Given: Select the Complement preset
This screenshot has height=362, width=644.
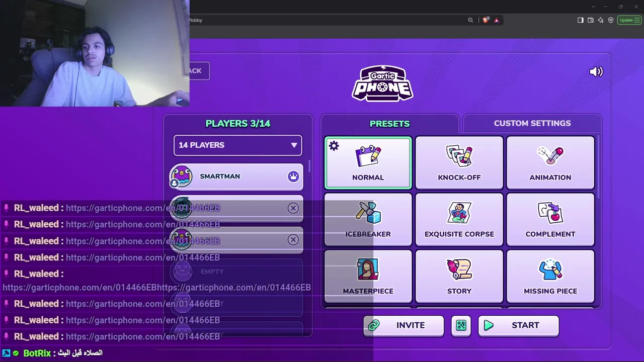Looking at the screenshot, I should point(550,220).
